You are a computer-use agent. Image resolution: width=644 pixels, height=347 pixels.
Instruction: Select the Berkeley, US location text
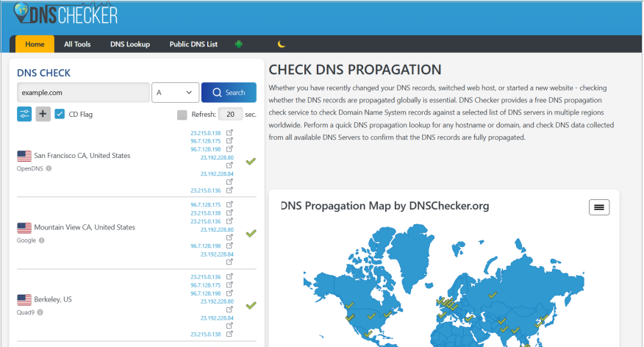click(53, 299)
